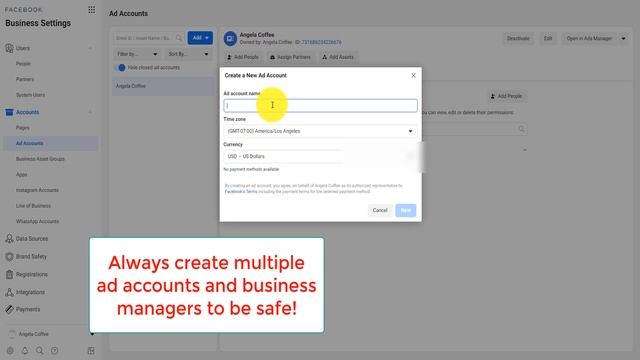The height and width of the screenshot is (360, 640).
Task: Collapse the Accounts section chevron
Action: tap(90, 112)
